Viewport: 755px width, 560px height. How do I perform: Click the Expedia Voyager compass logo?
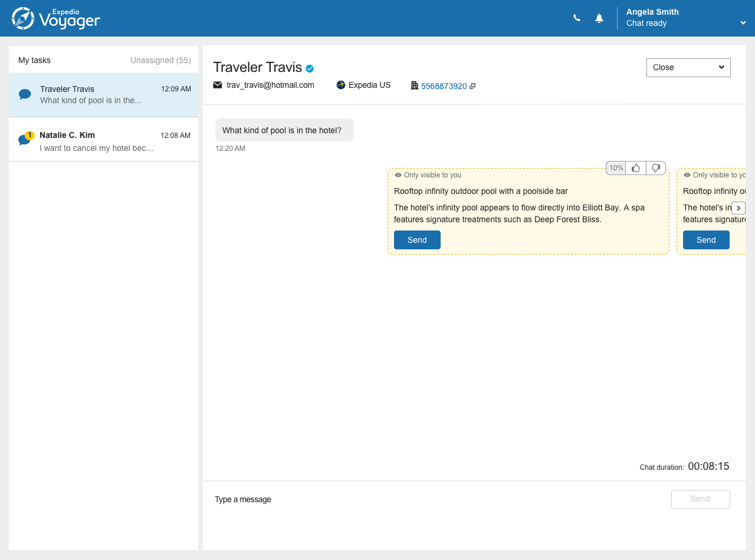22,18
